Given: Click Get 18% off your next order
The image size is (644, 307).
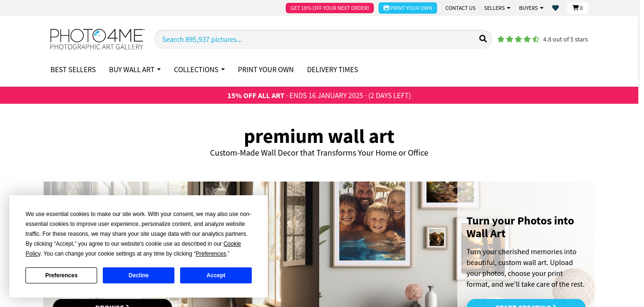Looking at the screenshot, I should click(330, 8).
